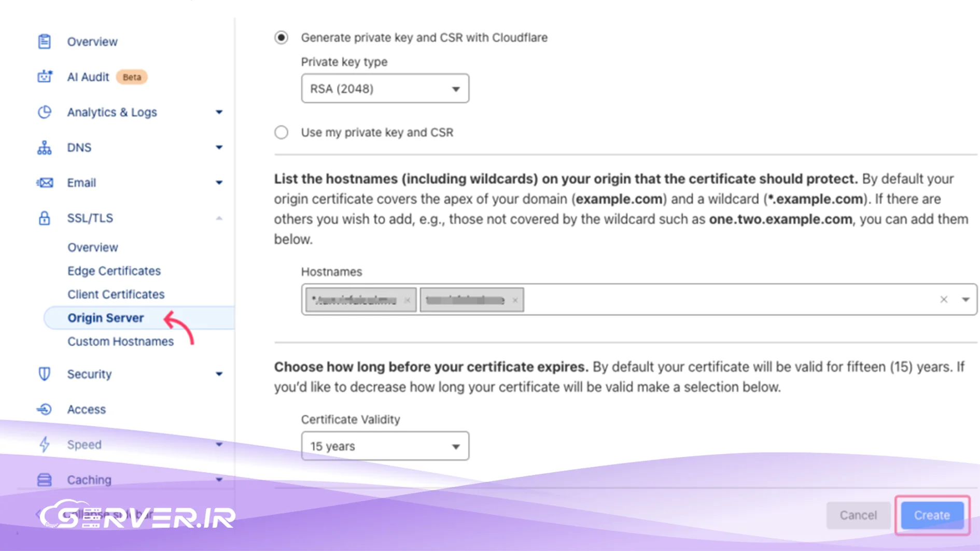This screenshot has height=551, width=980.
Task: Click the Email sidebar label
Action: 81,183
